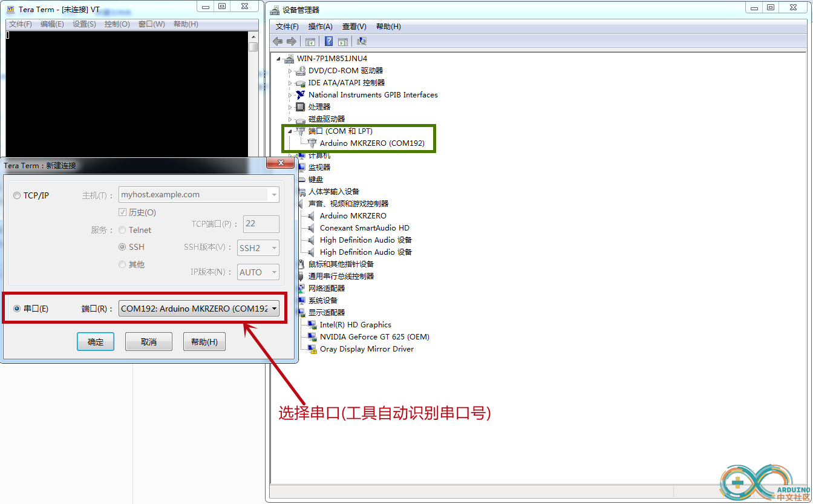The width and height of the screenshot is (813, 504).
Task: Select the 串口(E) serial radio button
Action: click(17, 309)
